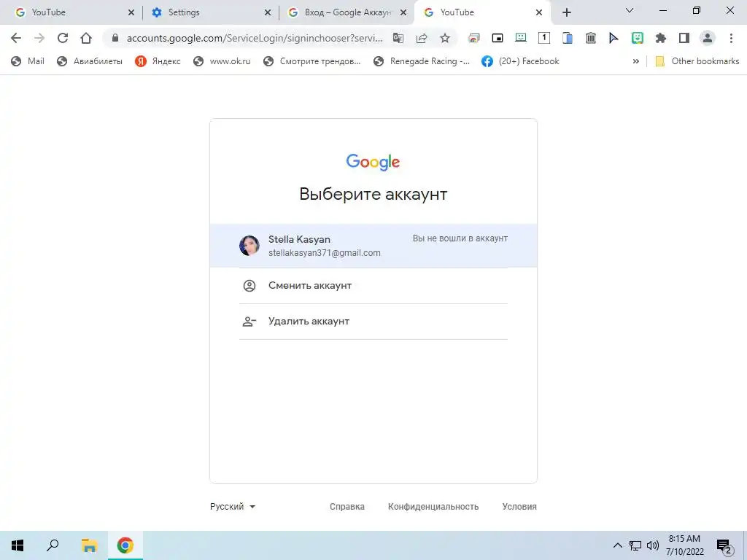
Task: Expand the hidden bookmarks overflow chevron
Action: click(635, 61)
